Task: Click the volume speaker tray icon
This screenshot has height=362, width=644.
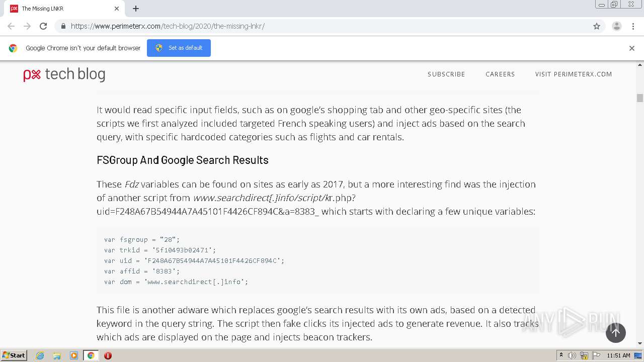Action: click(572, 355)
